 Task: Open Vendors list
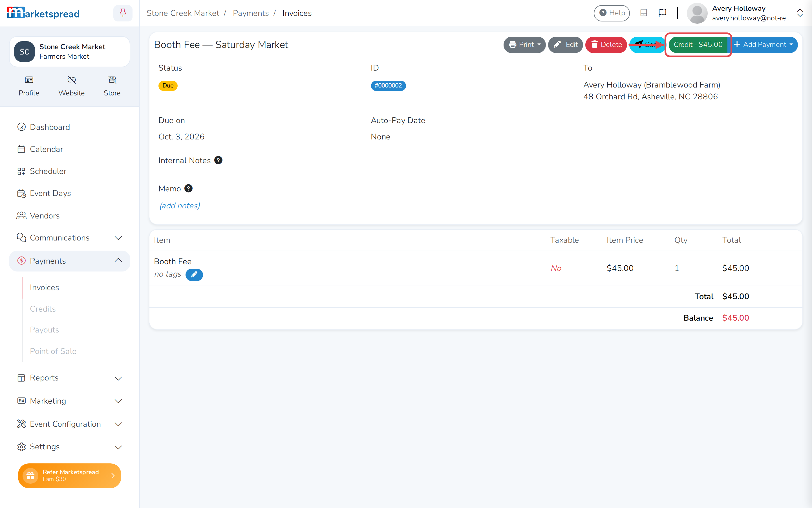69,216
